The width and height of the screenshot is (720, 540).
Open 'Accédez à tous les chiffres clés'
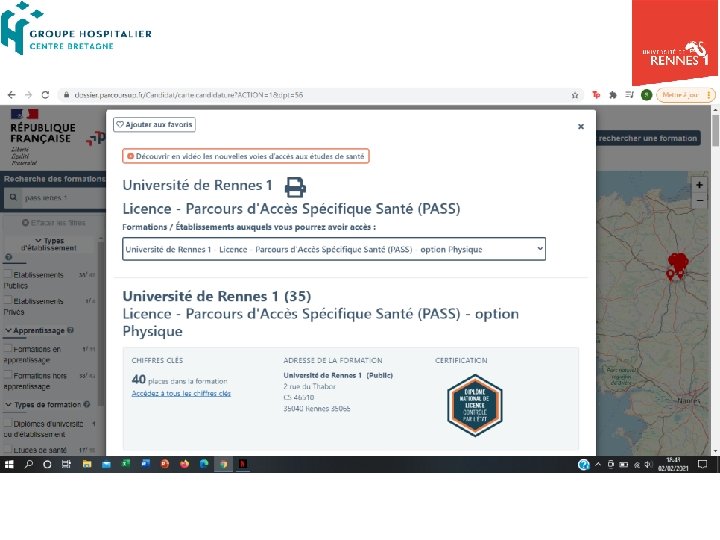pos(181,394)
